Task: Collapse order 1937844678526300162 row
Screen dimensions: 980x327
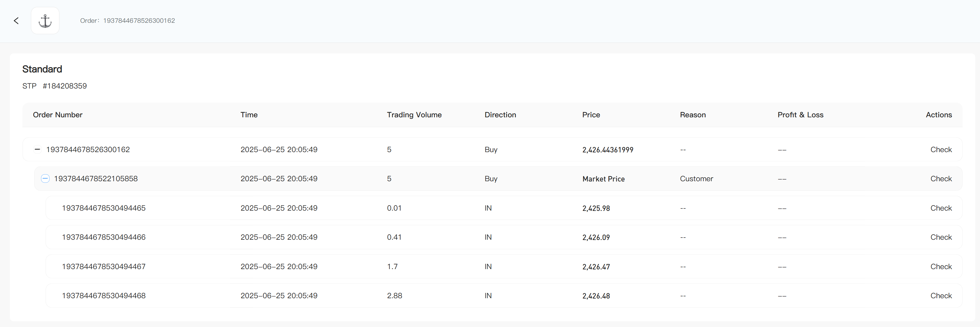Action: (x=37, y=149)
